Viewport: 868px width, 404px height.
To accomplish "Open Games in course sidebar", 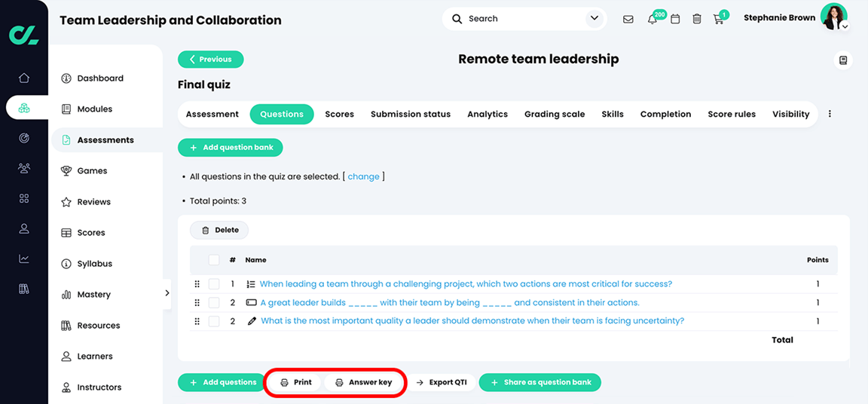I will pos(93,171).
